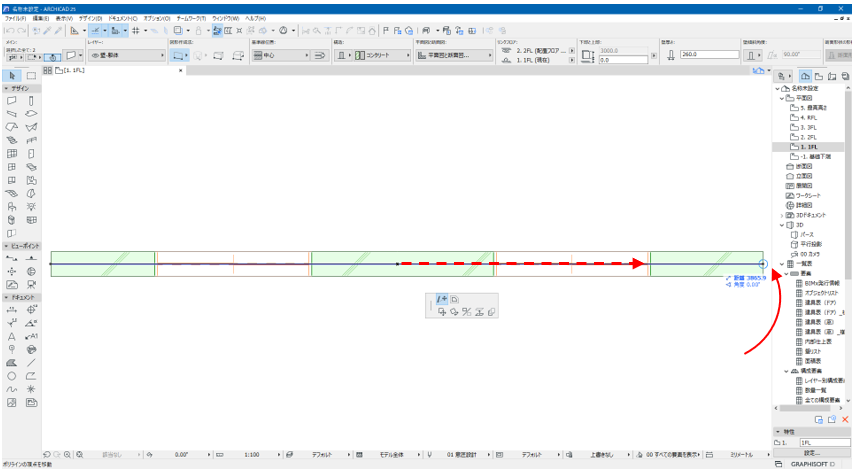Select the Marquee tool in toolbox
Screen dimensions: 855x473
pyautogui.click(x=31, y=76)
